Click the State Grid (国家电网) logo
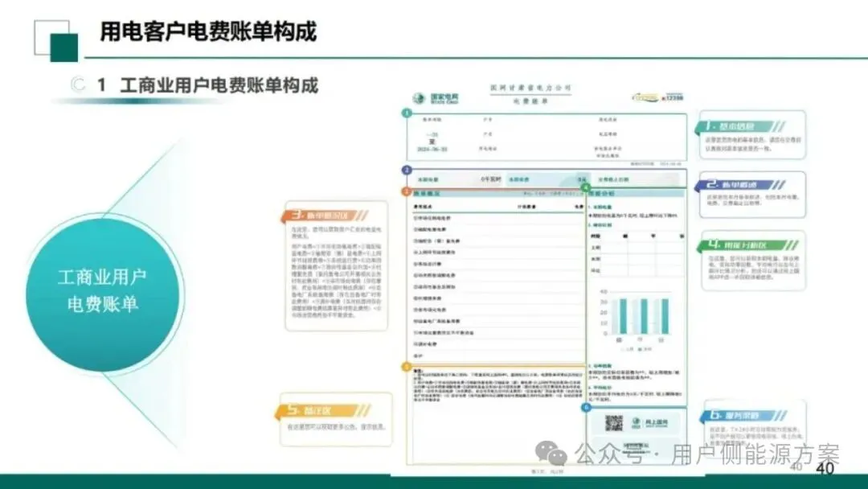The width and height of the screenshot is (868, 489). coord(420,97)
